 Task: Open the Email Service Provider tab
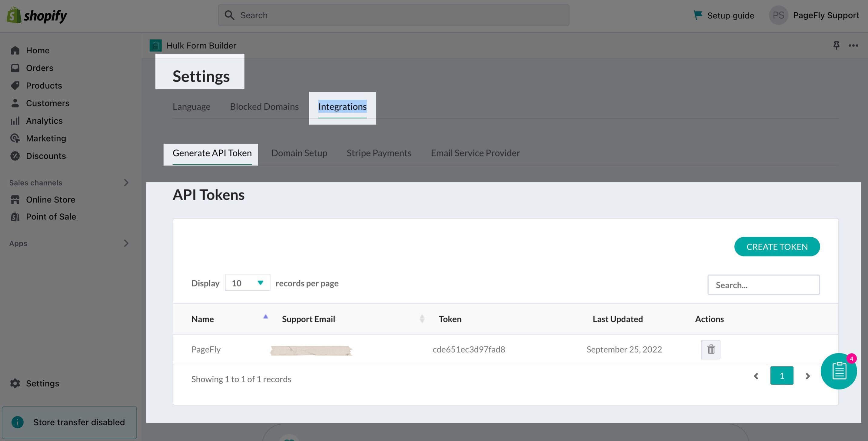pyautogui.click(x=475, y=153)
